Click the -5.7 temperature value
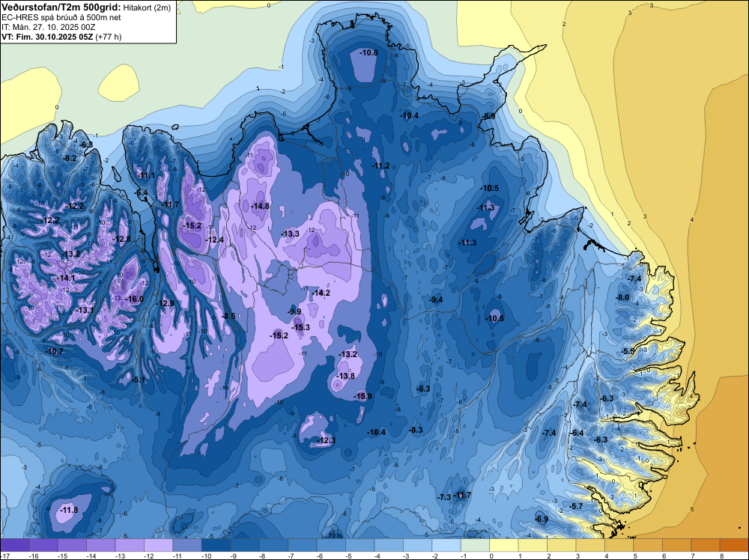Image resolution: width=749 pixels, height=560 pixels. (x=577, y=506)
